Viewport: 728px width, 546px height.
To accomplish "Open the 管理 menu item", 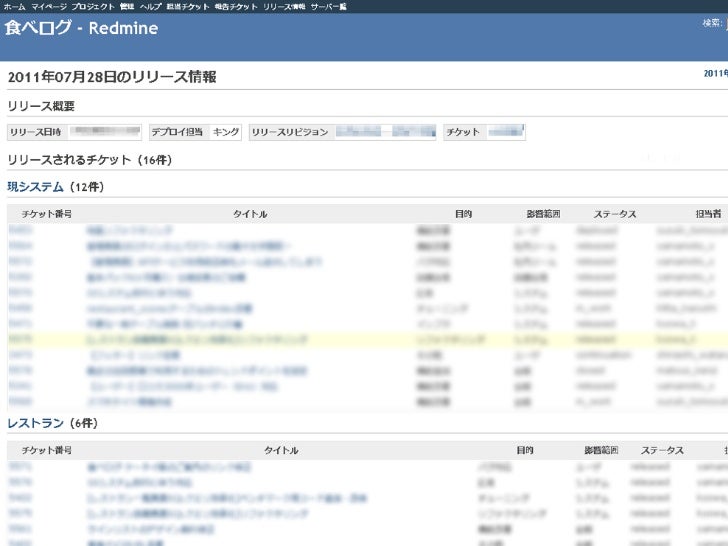I will click(127, 6).
